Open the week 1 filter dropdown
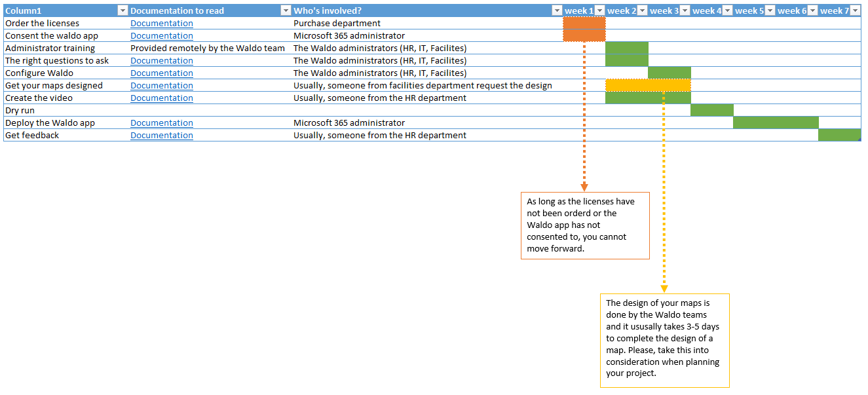The height and width of the screenshot is (395, 868). coord(599,10)
